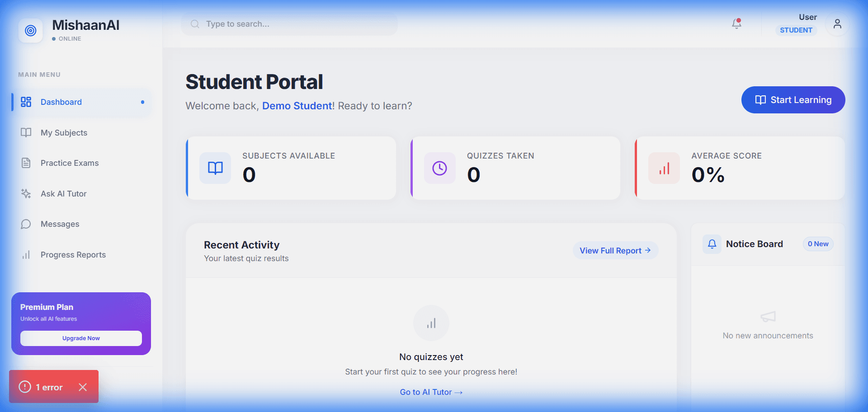This screenshot has width=868, height=412.
Task: Click the 0 New badge on Notice Board
Action: (818, 244)
